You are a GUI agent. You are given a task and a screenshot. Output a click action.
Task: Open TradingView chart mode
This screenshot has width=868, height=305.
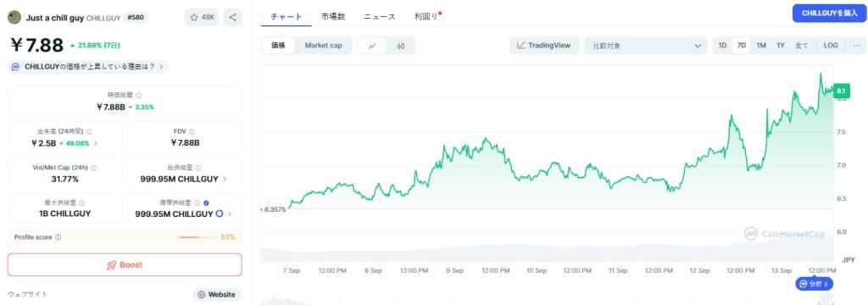coord(544,46)
